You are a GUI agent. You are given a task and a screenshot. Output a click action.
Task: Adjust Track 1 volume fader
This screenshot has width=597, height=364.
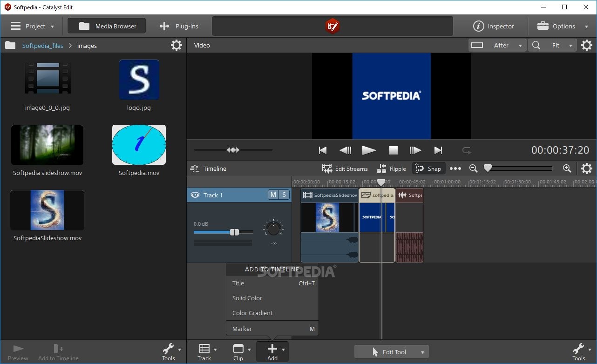(234, 232)
